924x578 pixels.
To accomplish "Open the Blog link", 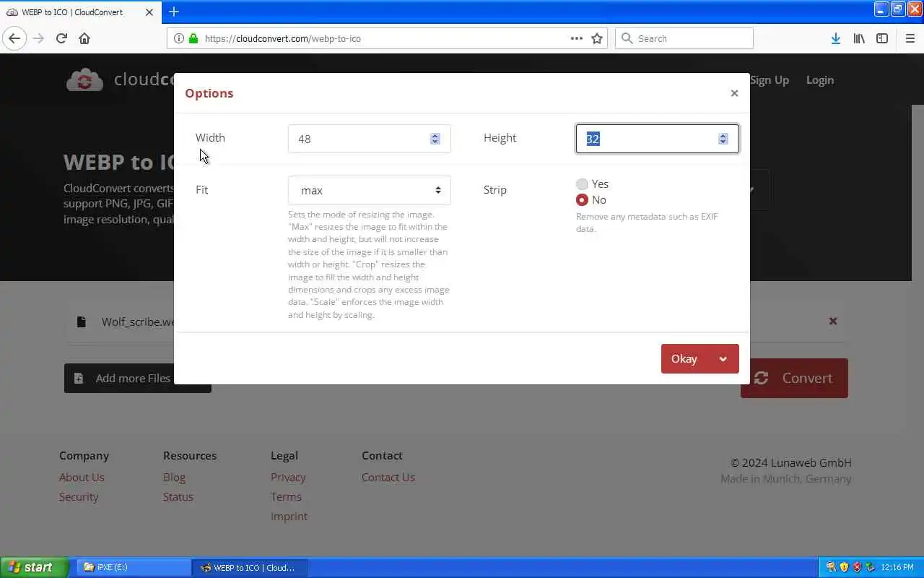I will pos(174,478).
